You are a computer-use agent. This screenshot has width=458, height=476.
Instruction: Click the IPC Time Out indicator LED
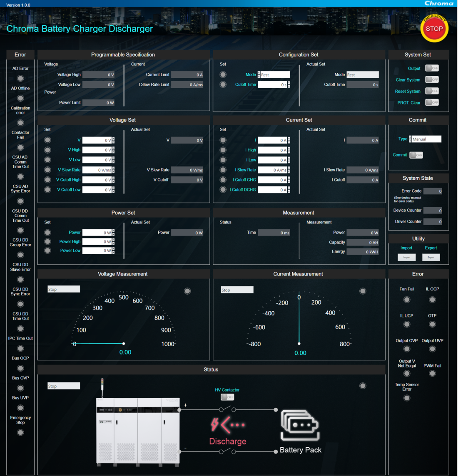20,348
